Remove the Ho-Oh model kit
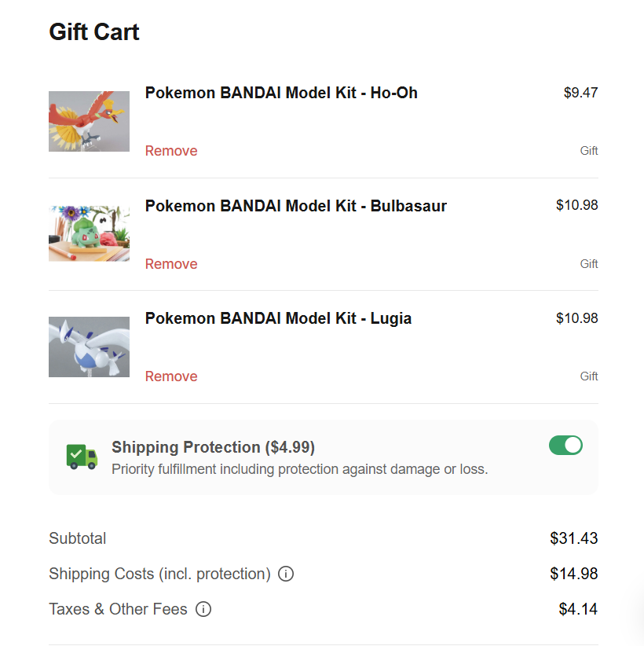Image resolution: width=644 pixels, height=646 pixels. click(171, 151)
